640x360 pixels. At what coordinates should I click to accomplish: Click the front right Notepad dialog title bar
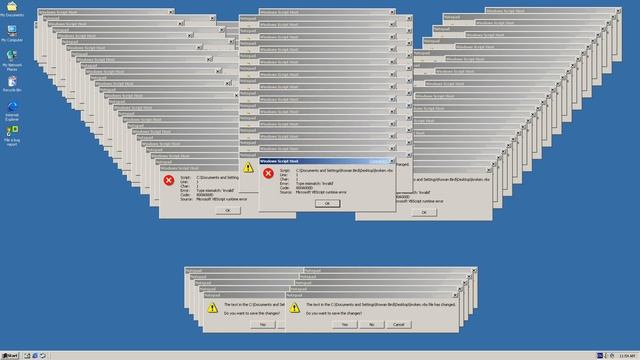[372, 295]
